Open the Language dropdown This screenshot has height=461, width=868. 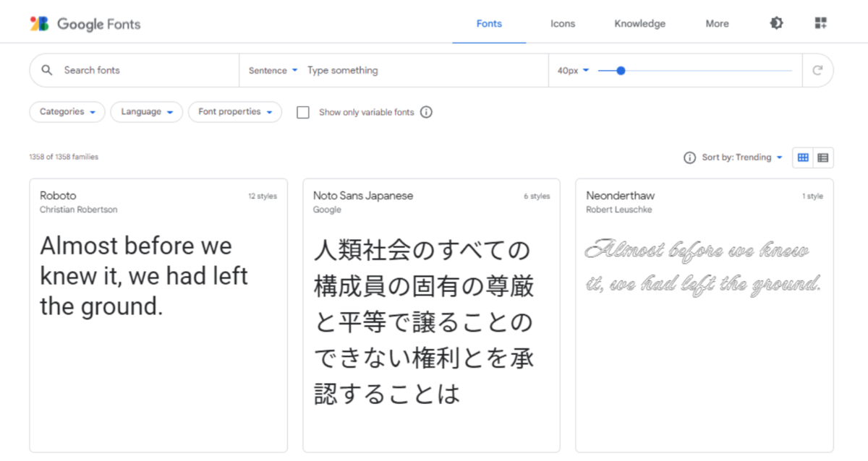147,112
